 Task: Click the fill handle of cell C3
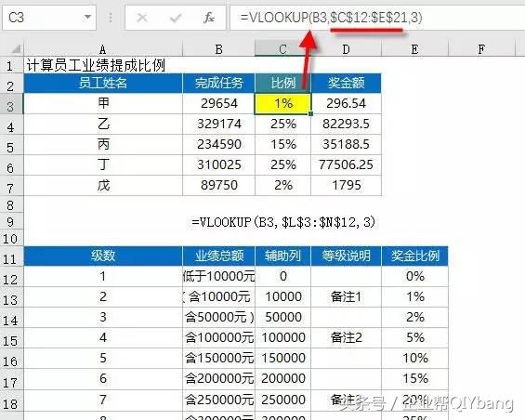point(310,114)
